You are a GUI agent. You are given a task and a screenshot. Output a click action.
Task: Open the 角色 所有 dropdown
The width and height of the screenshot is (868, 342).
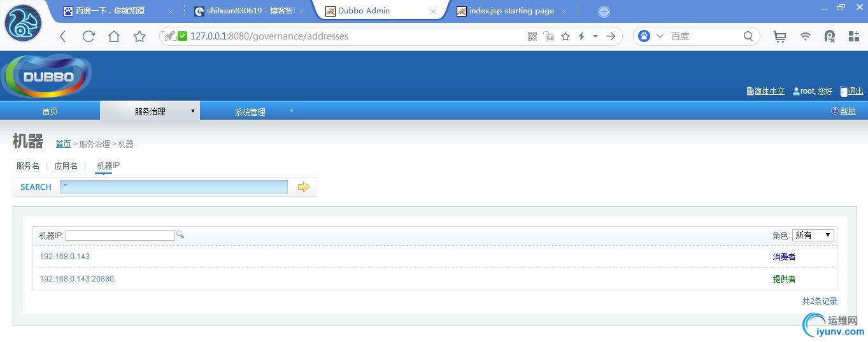813,236
